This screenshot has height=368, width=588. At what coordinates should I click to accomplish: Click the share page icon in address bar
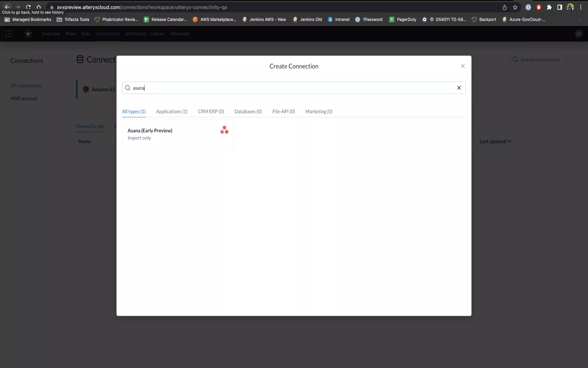pos(505,7)
